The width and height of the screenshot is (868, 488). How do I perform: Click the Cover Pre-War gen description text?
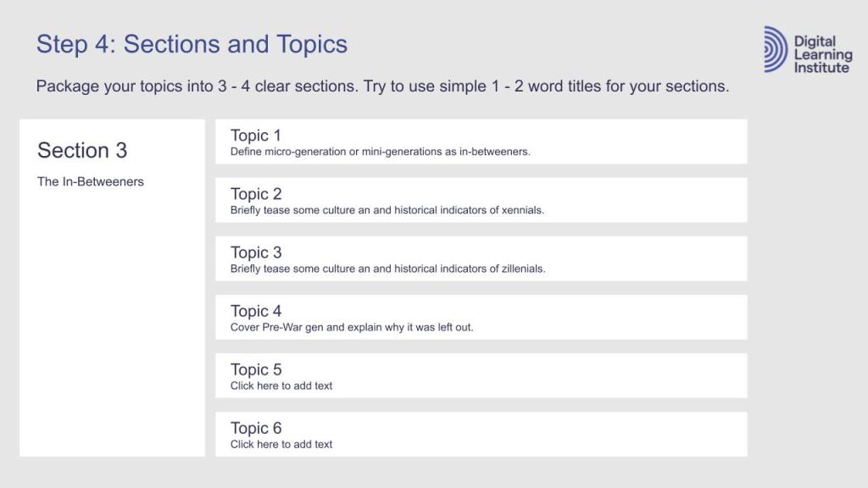tap(352, 327)
